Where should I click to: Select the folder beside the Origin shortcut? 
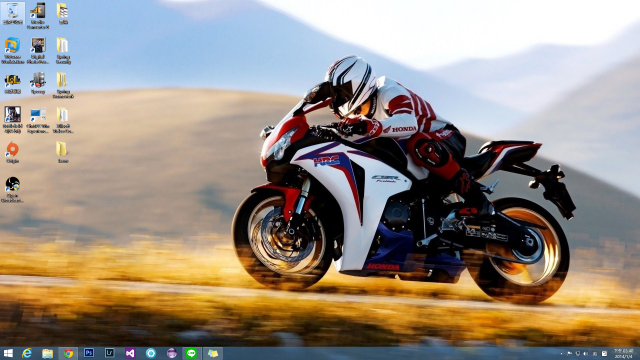click(62, 152)
